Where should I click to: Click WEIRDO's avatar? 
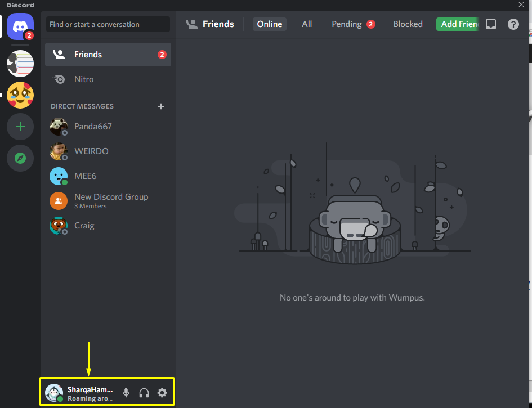59,151
